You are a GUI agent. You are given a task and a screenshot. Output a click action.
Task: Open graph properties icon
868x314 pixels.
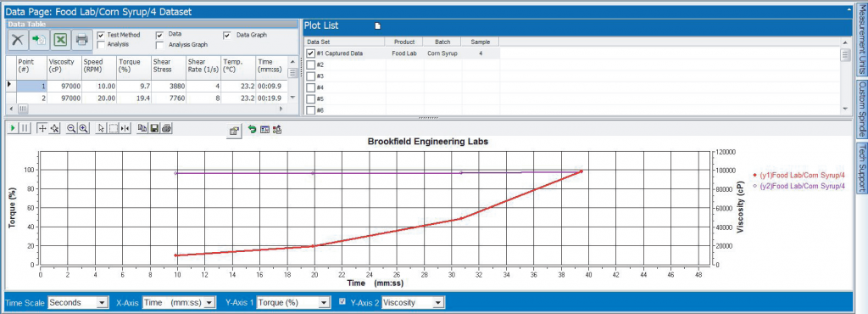(x=234, y=131)
